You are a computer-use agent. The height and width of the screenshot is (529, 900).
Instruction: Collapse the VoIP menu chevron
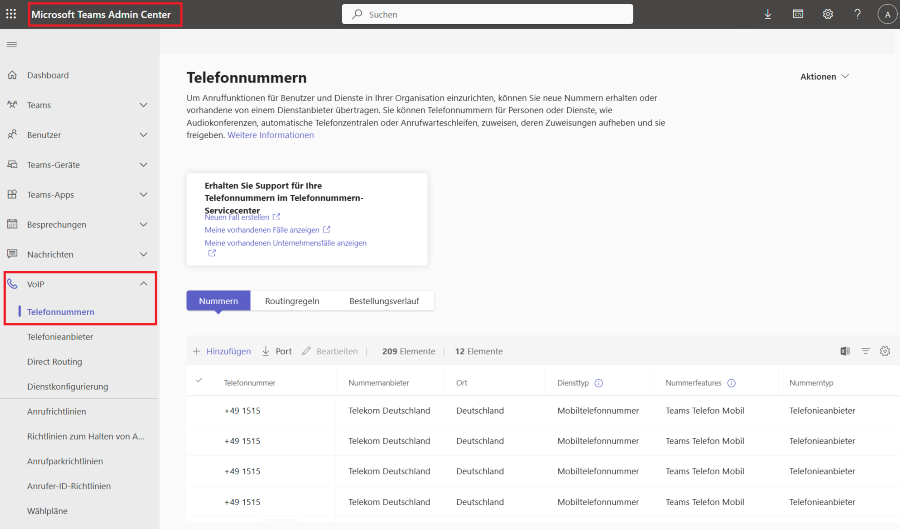tap(143, 283)
